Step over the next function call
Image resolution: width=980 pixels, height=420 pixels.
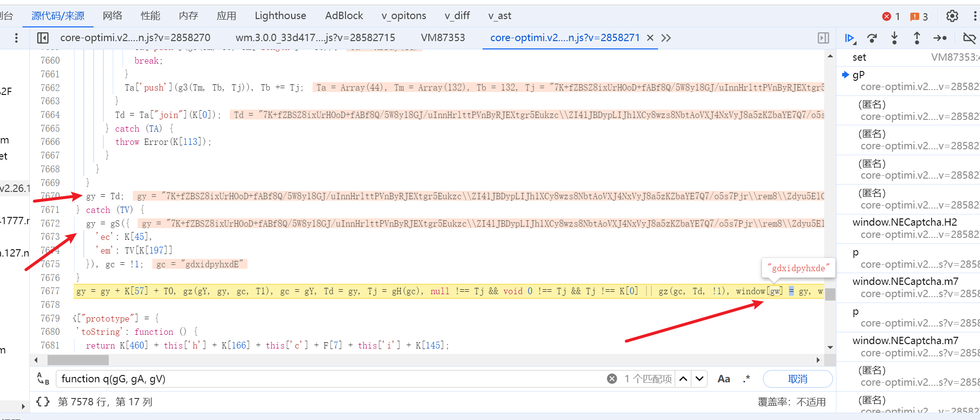(872, 38)
